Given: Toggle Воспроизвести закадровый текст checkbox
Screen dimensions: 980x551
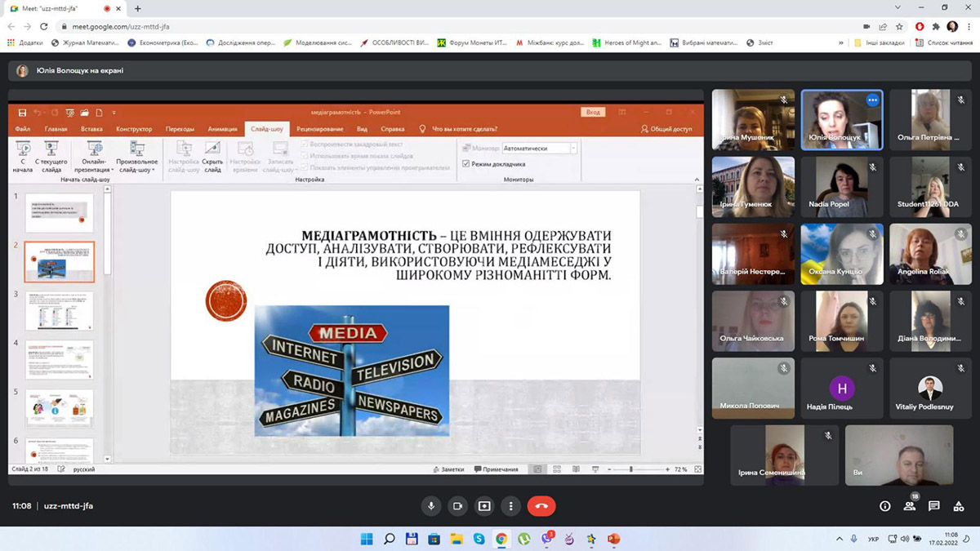Looking at the screenshot, I should pyautogui.click(x=305, y=144).
